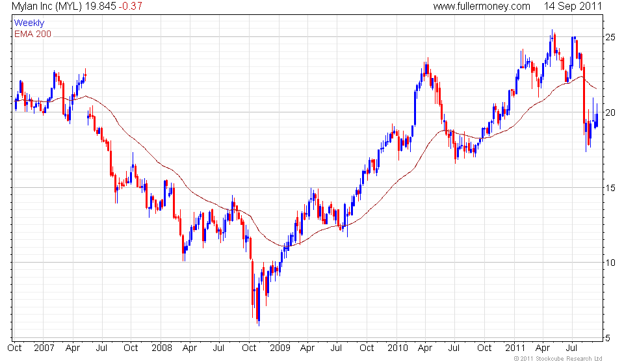Click the 20 price axis label
This screenshot has width=637, height=364.
tap(610, 112)
